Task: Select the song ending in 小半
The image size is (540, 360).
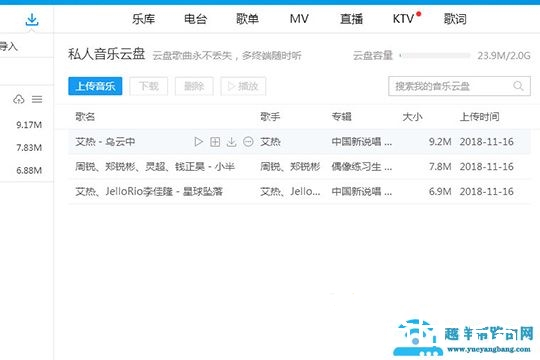Action: [299, 166]
